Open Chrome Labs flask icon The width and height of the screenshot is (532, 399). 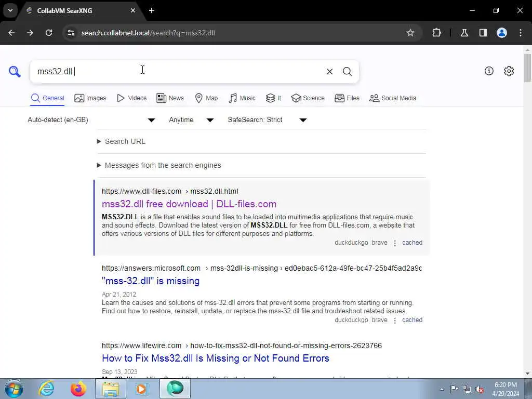point(464,33)
